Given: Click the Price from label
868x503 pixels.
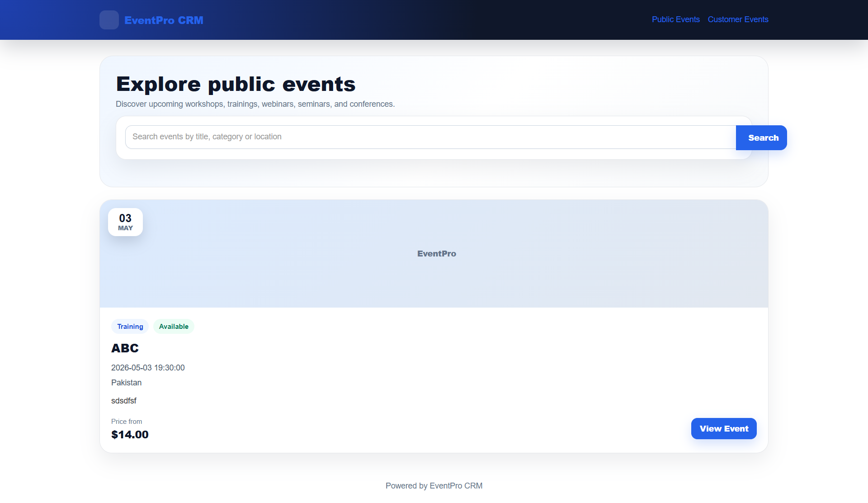Looking at the screenshot, I should 127,421.
